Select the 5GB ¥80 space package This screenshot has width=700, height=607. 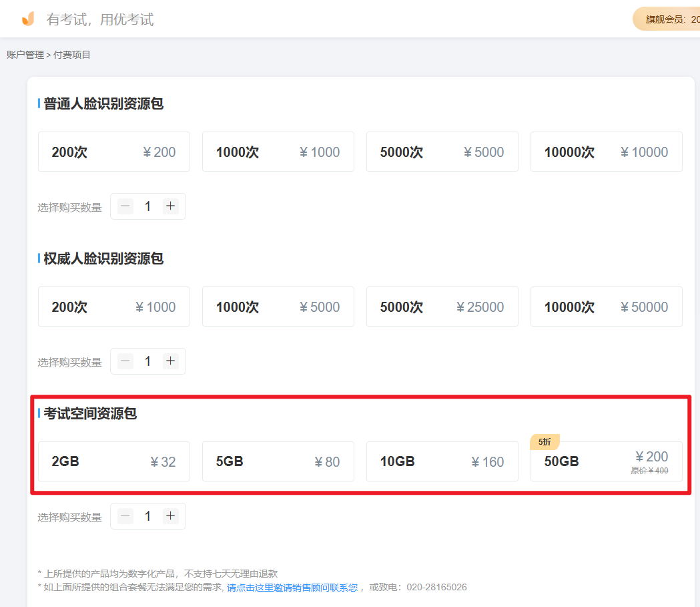278,461
